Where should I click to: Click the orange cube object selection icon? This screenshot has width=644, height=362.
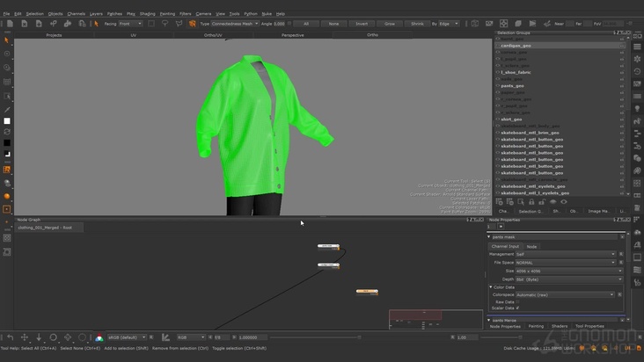(192, 24)
